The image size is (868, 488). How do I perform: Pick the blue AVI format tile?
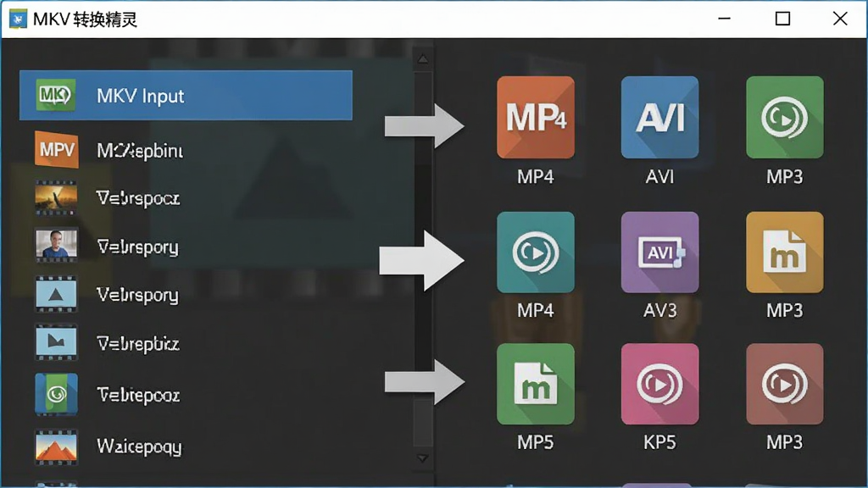tap(659, 117)
